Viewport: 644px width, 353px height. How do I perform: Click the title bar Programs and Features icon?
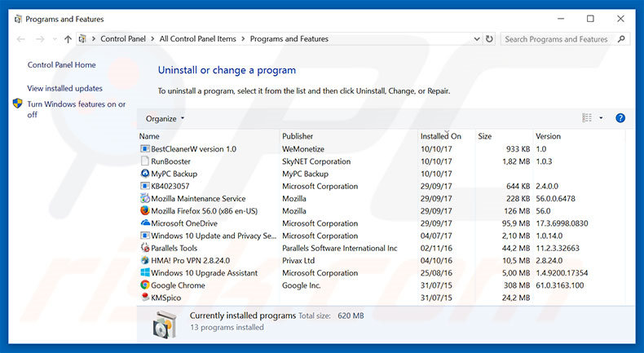tap(18, 19)
